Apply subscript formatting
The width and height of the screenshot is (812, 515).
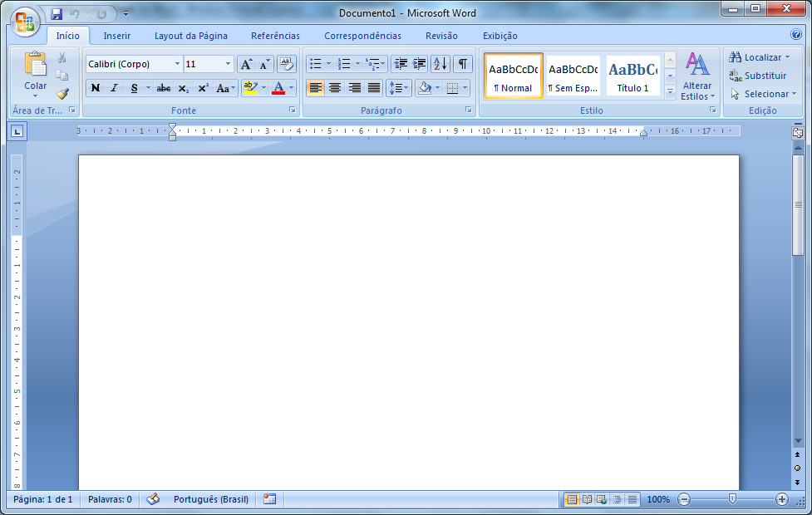click(184, 88)
